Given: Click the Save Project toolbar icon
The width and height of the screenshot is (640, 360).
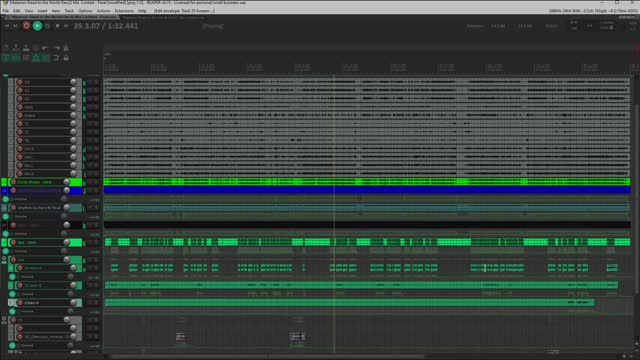Looking at the screenshot, I should click(26, 48).
